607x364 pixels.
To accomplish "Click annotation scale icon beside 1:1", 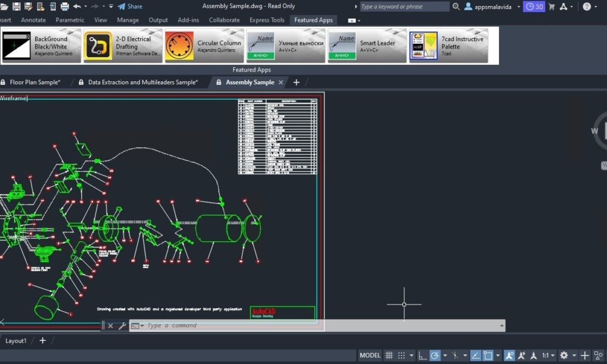I will point(534,355).
